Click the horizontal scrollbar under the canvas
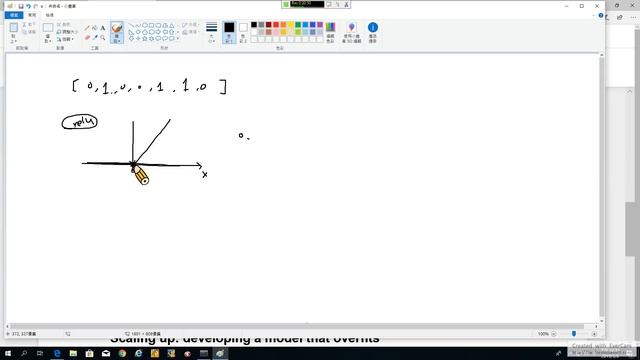The height and width of the screenshot is (360, 640). [x=301, y=327]
